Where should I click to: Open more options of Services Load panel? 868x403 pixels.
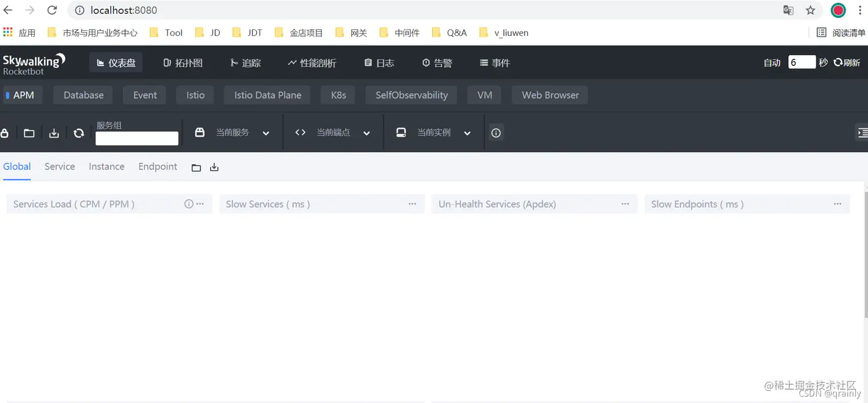(x=200, y=204)
